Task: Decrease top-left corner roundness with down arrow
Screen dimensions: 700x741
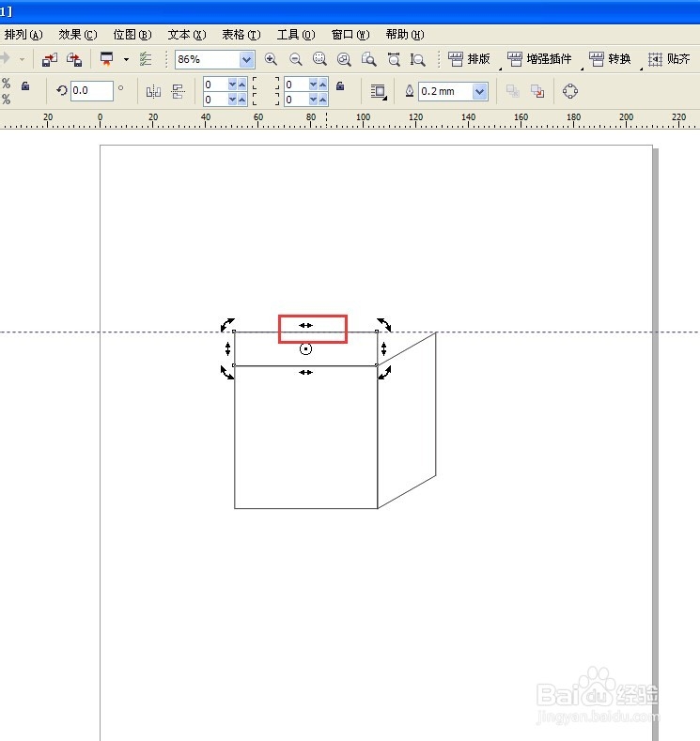Action: pyautogui.click(x=232, y=85)
